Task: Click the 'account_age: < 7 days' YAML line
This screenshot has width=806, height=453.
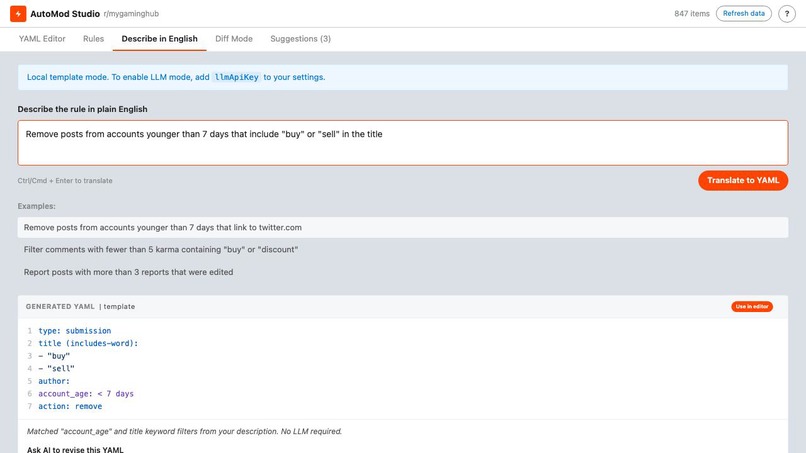Action: 86,393
